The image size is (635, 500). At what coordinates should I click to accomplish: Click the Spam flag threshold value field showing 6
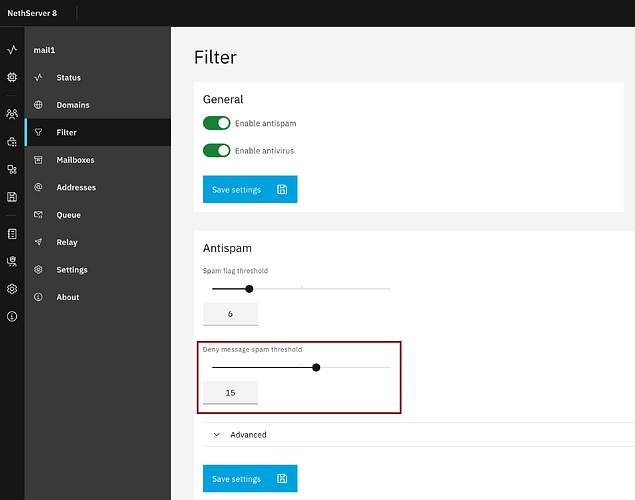(230, 314)
